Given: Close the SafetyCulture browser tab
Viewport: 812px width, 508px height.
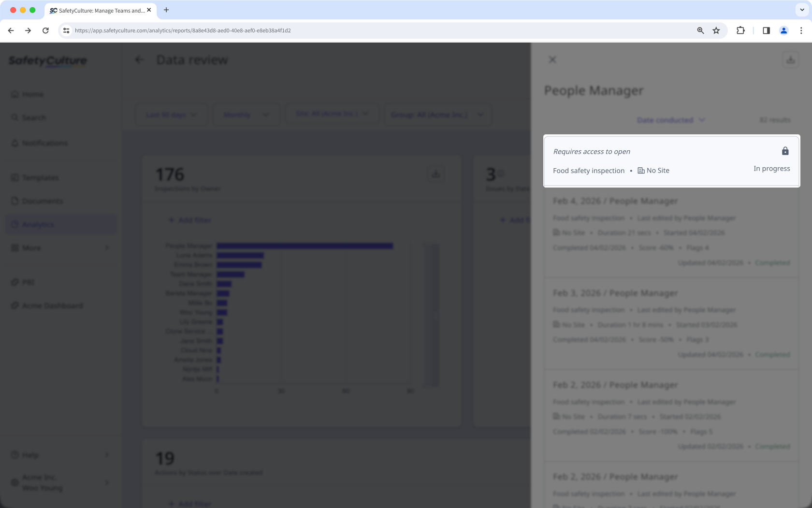Looking at the screenshot, I should click(149, 10).
